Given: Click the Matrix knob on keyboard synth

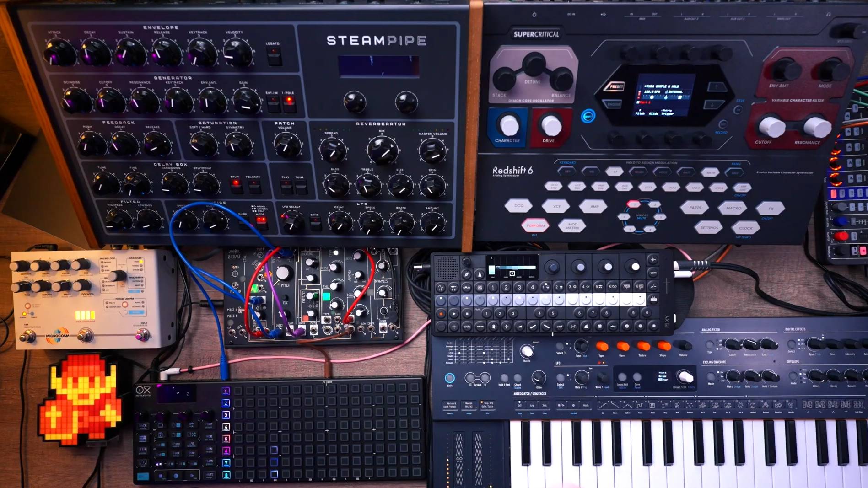Looking at the screenshot, I should click(527, 350).
